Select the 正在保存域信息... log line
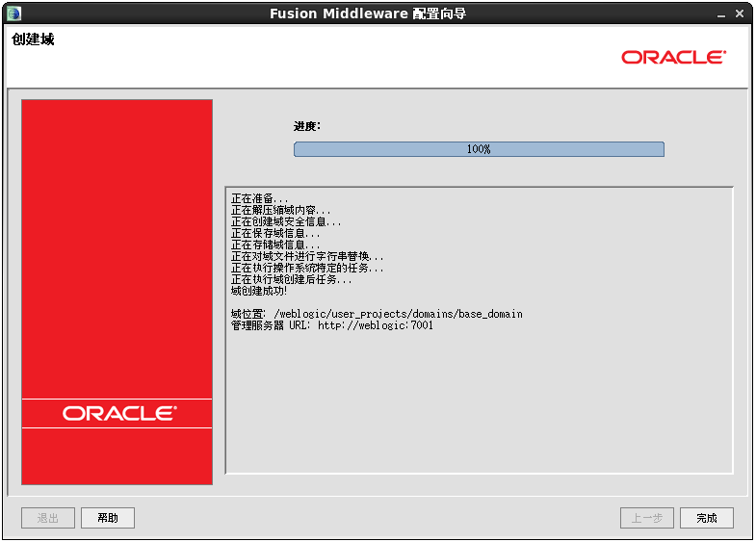756x542 pixels. pos(275,233)
